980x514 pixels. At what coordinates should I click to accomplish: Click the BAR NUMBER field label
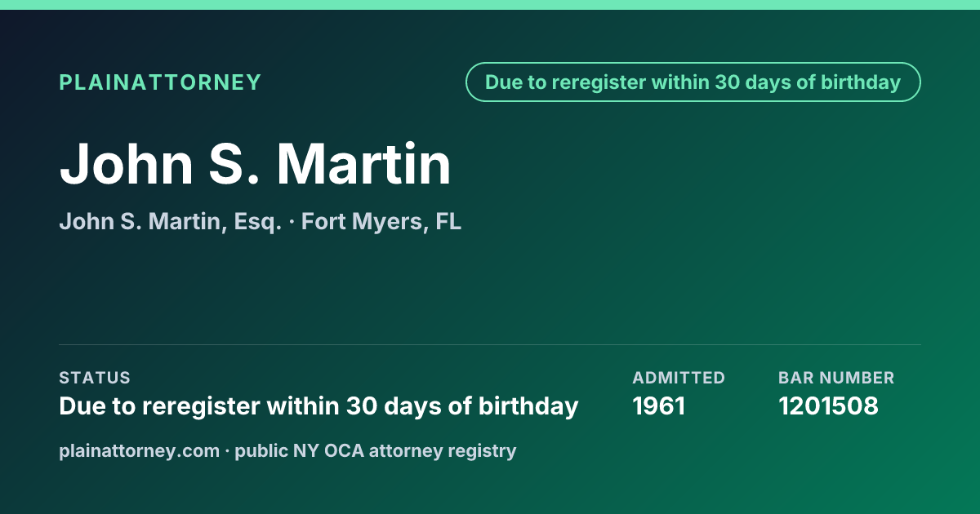pyautogui.click(x=836, y=378)
